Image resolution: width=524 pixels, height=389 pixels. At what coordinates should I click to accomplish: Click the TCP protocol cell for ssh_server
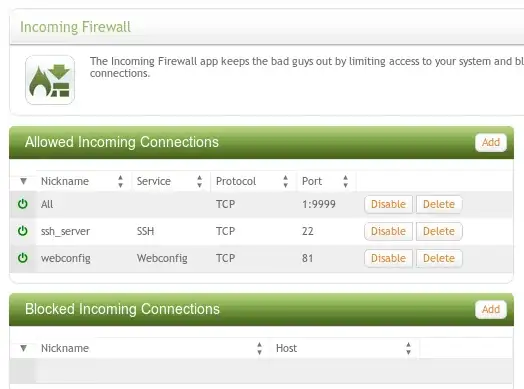click(x=226, y=231)
